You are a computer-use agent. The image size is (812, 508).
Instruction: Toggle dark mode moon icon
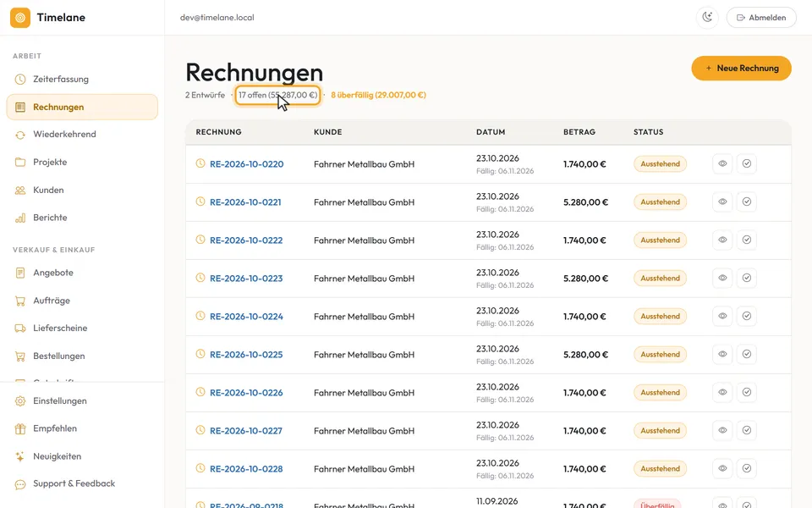[x=707, y=18]
